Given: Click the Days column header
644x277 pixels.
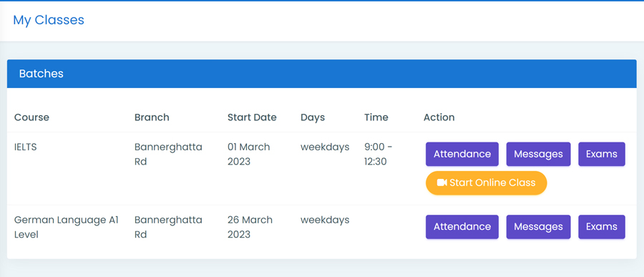Looking at the screenshot, I should pyautogui.click(x=313, y=117).
